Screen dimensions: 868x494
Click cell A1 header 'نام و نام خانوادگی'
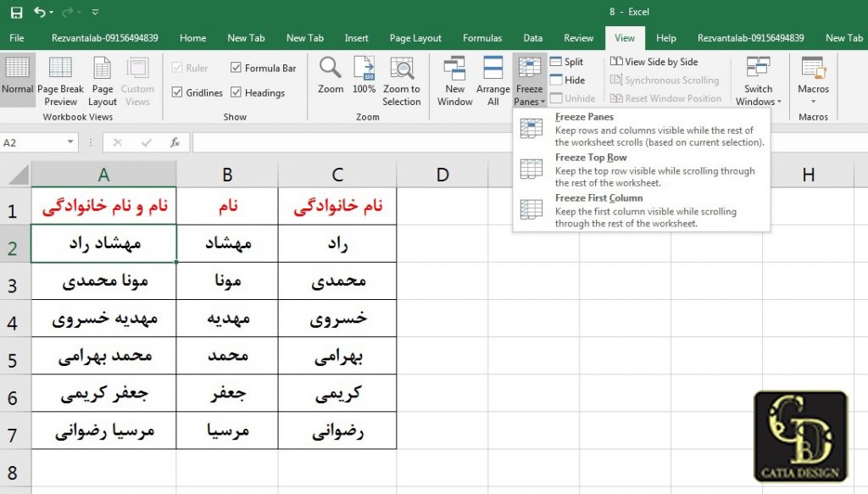click(103, 206)
